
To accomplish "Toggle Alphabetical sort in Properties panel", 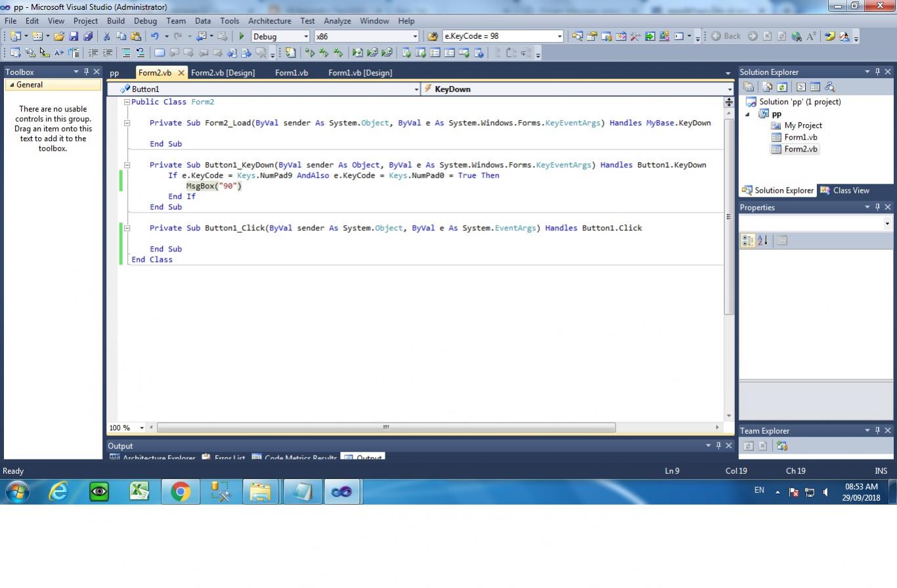I will [762, 241].
